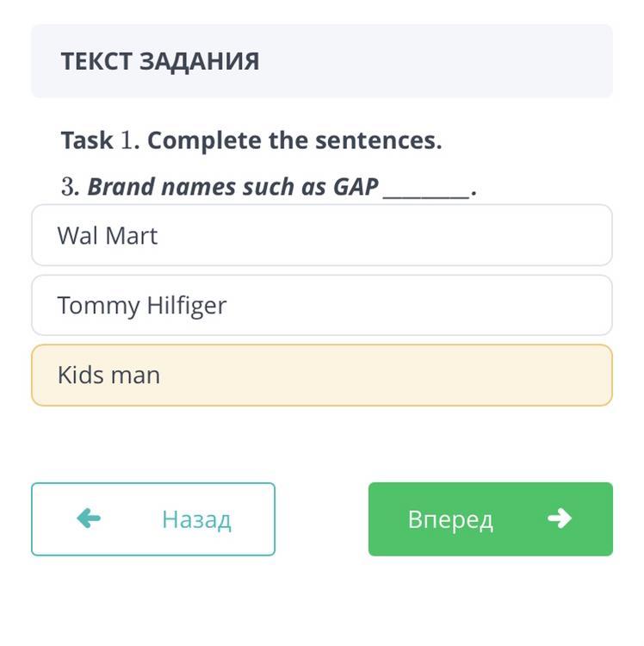
Task: Click the right arrow icon on Вперед
Action: (x=560, y=519)
